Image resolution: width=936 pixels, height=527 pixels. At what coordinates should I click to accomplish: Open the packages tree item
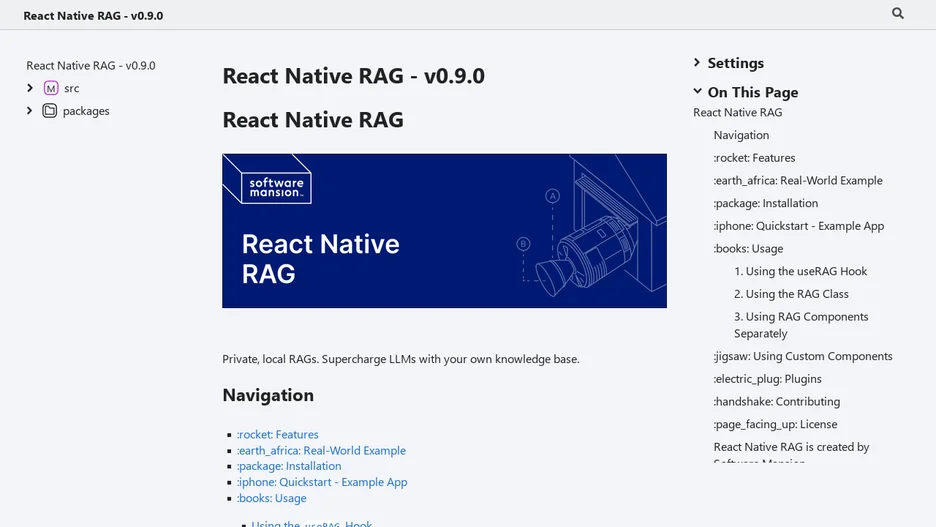pos(86,111)
